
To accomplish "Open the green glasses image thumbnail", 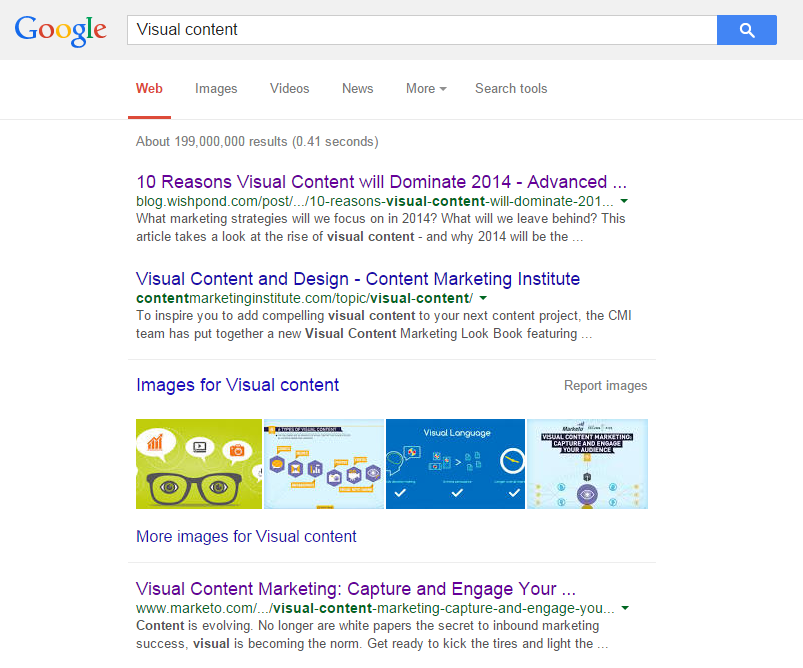I will pos(199,464).
